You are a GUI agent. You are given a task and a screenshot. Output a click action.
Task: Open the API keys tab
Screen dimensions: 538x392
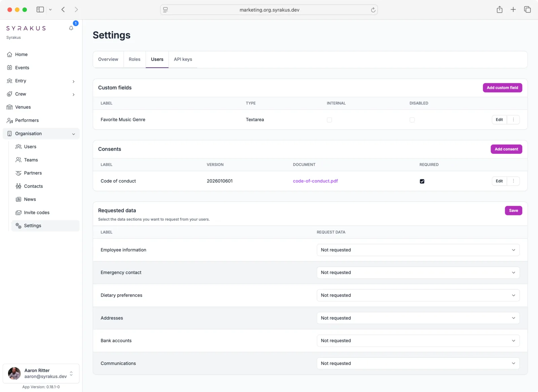click(183, 59)
